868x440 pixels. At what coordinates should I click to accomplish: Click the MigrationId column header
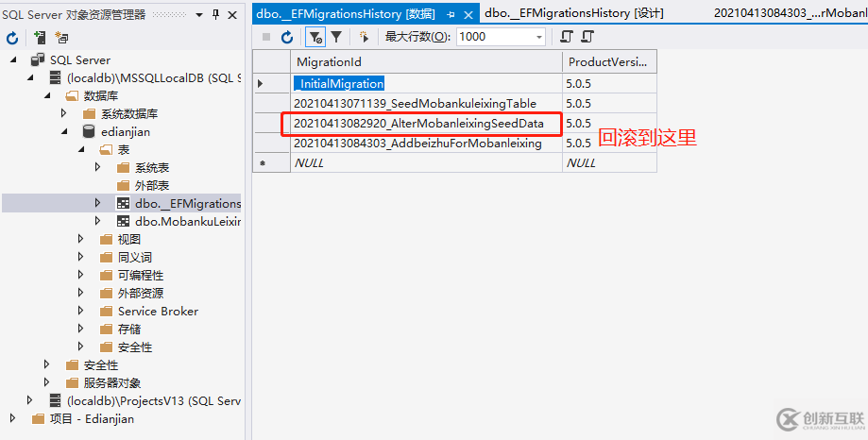click(x=426, y=62)
